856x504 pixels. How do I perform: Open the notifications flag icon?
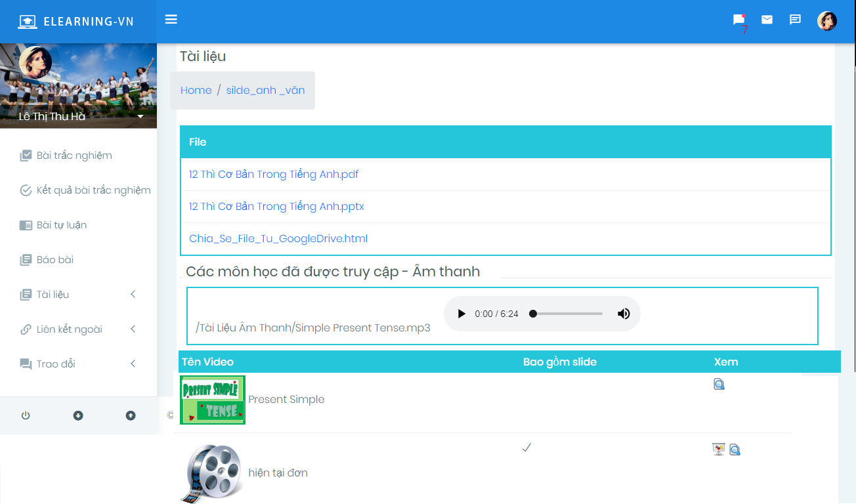pos(739,20)
